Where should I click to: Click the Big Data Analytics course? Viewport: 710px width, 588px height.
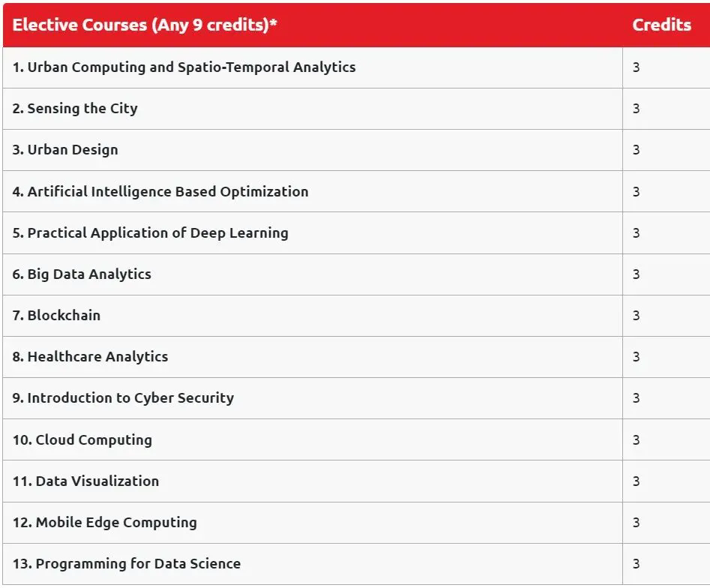pos(82,274)
